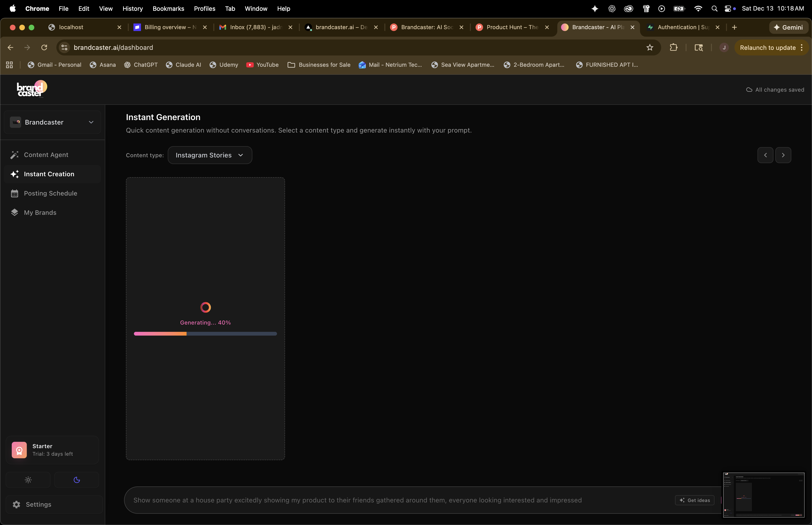Click the Settings gear icon
The height and width of the screenshot is (525, 812).
16,504
